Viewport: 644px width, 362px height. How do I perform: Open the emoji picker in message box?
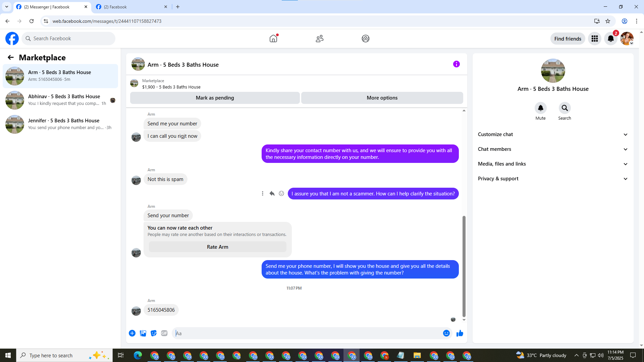[x=446, y=333]
